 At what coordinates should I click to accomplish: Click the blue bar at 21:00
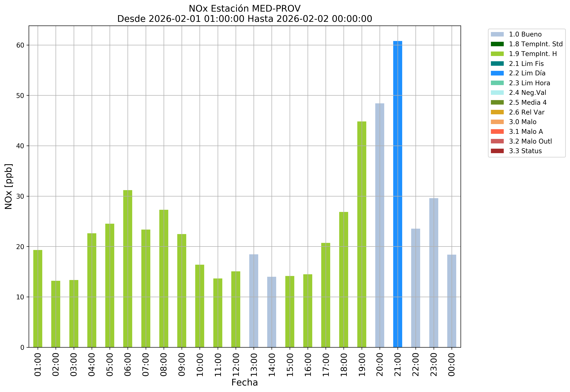pyautogui.click(x=397, y=194)
